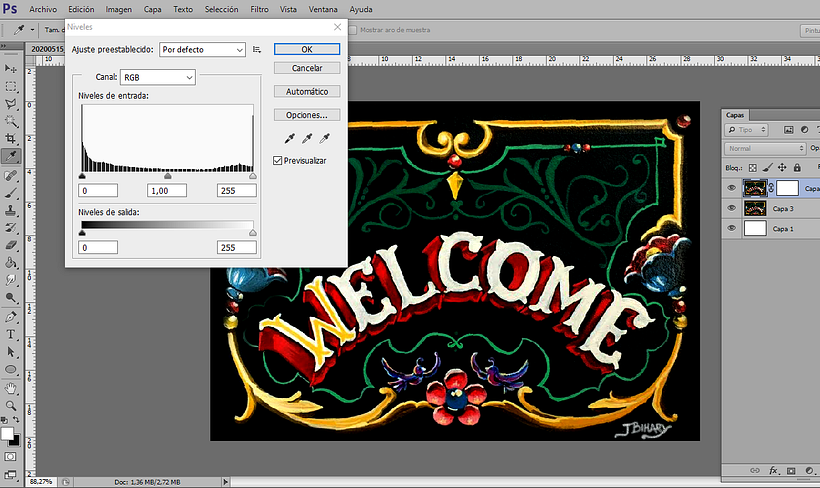
Task: Hide the Capa 3 layer
Action: [x=731, y=208]
